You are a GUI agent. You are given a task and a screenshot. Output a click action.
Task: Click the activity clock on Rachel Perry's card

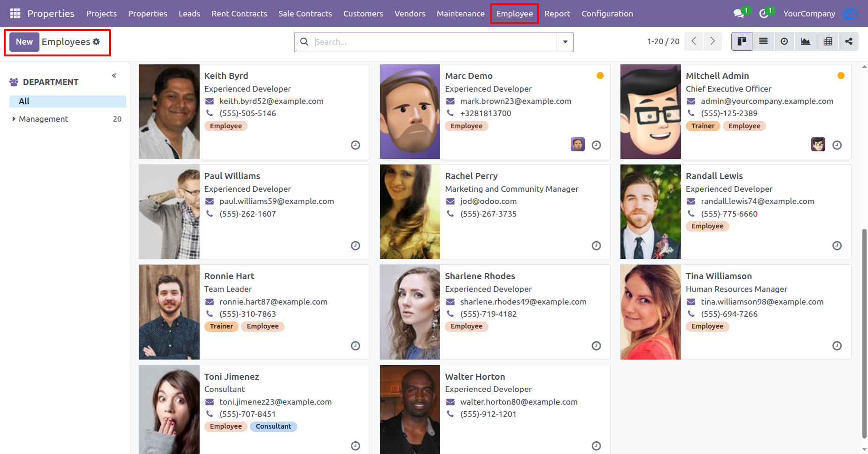(596, 246)
